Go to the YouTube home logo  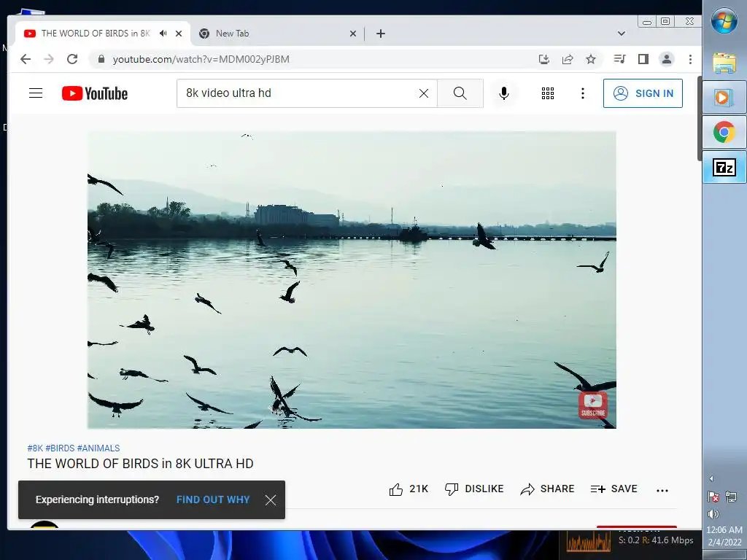coord(95,93)
